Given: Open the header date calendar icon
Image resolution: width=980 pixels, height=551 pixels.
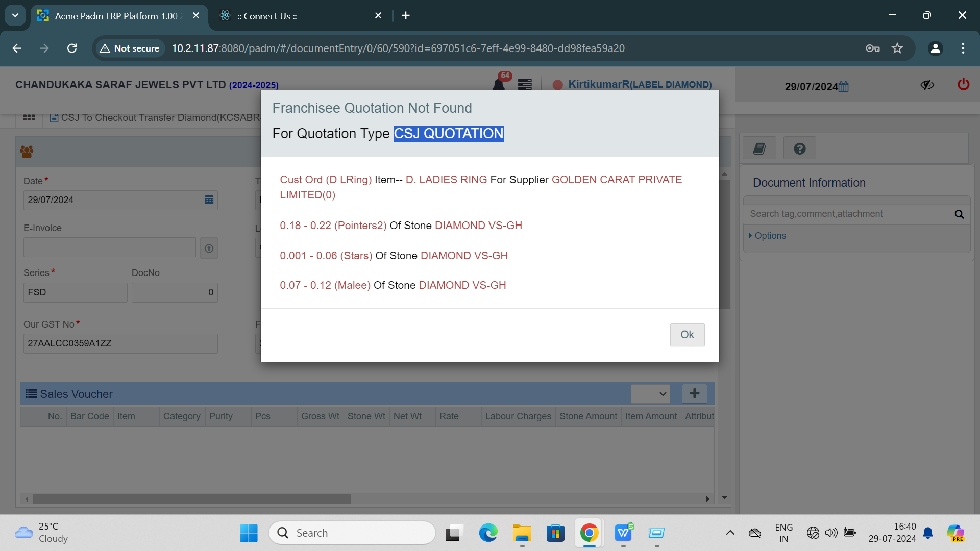Looking at the screenshot, I should [844, 86].
